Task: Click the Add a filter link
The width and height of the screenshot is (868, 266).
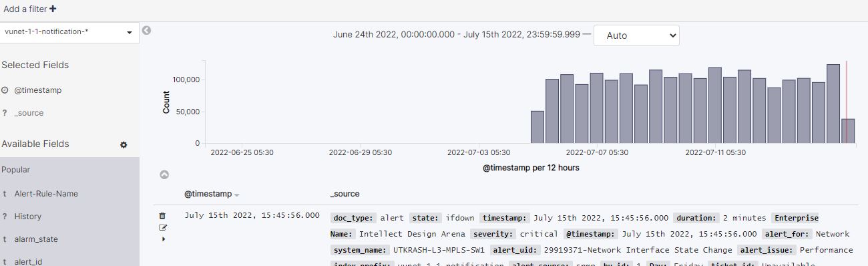Action: pyautogui.click(x=25, y=9)
